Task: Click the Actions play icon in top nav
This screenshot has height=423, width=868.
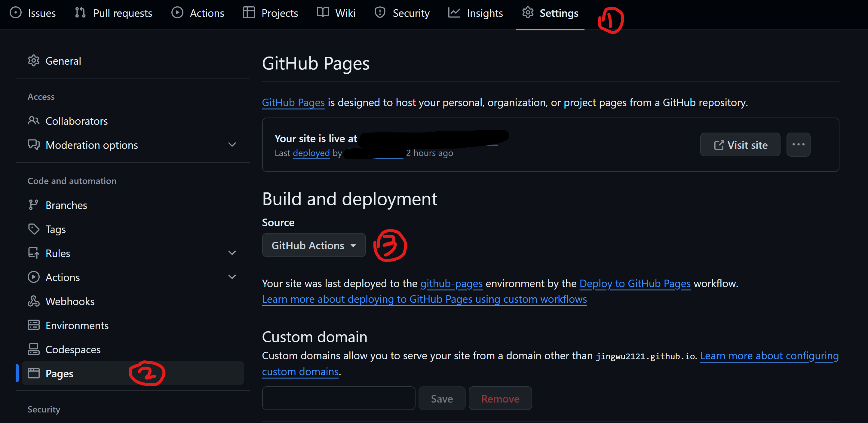Action: coord(177,13)
